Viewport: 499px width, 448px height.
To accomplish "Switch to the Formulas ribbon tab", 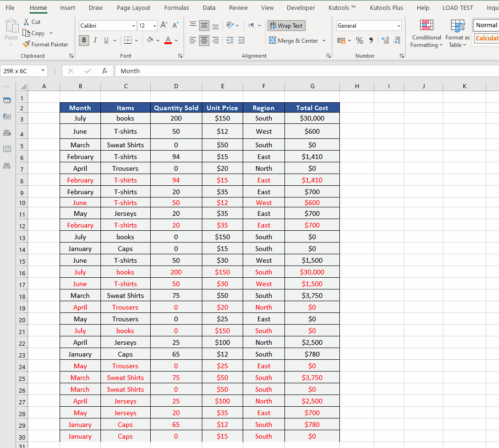I will [177, 8].
